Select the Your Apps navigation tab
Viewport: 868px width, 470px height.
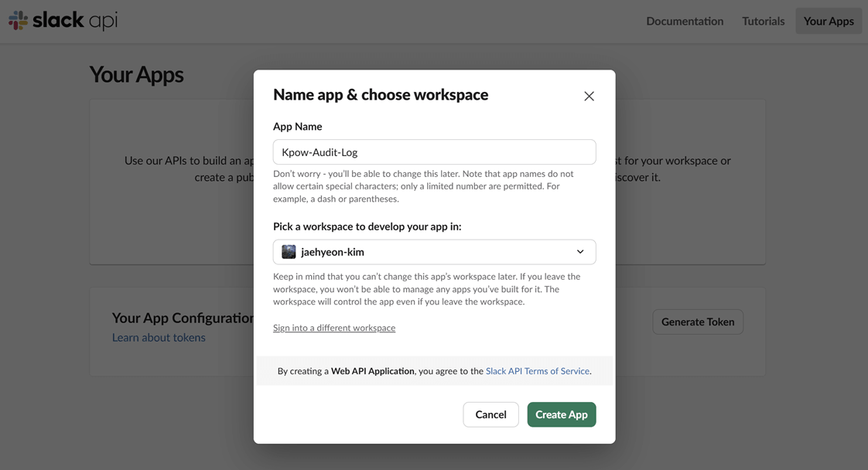(829, 21)
